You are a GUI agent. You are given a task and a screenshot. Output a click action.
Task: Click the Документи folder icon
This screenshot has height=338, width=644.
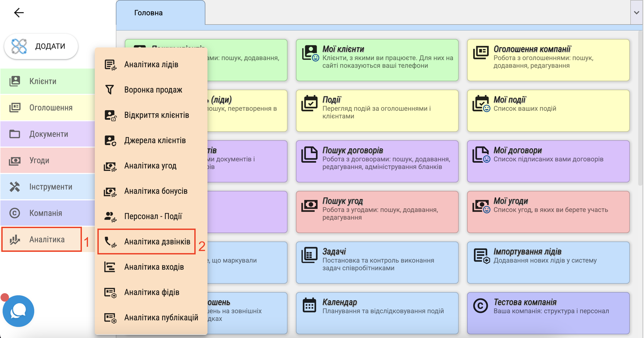[x=15, y=134]
